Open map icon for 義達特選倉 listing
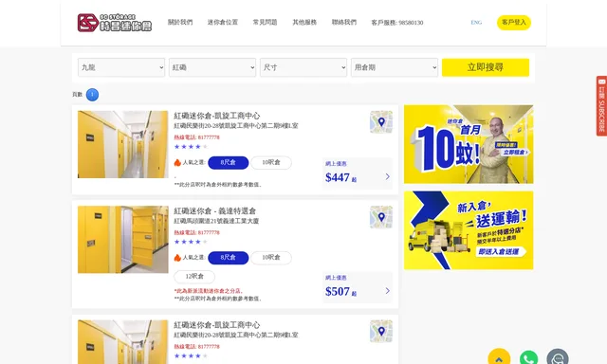 (x=381, y=217)
